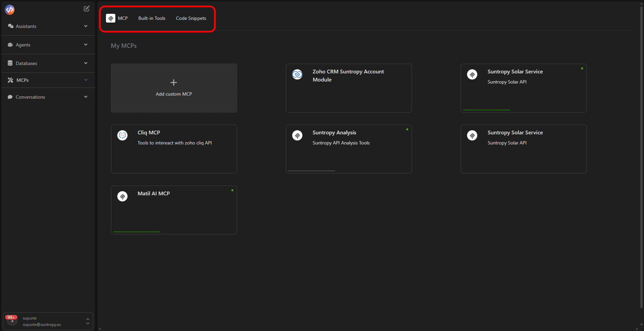Click icon of Suntropy Solar Service with green dot
Screen dimensions: 644x331
click(x=472, y=74)
